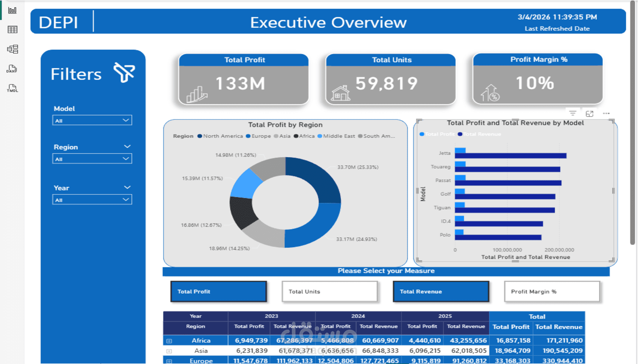Click Total Revenue legend in bar chart

coord(479,134)
